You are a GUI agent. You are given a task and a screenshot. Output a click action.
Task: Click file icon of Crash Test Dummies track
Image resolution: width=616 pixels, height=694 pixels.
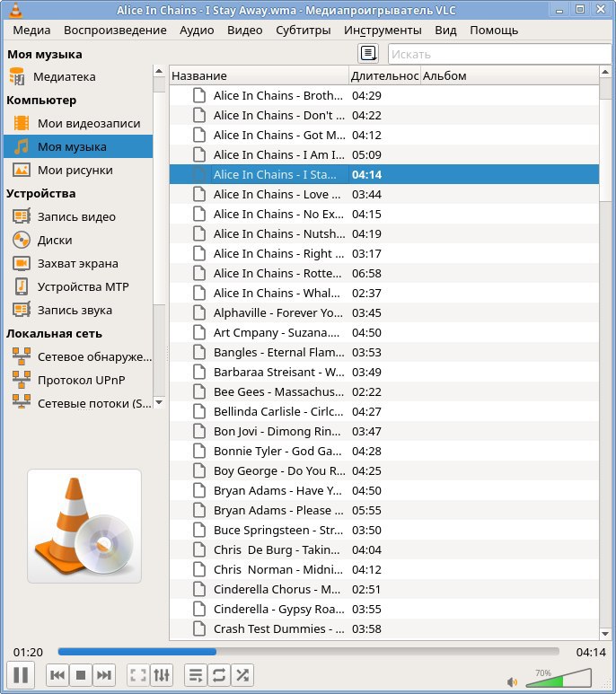coord(199,628)
